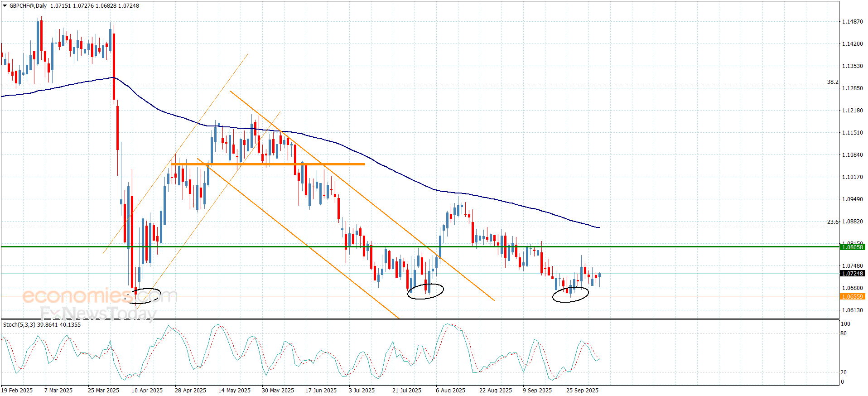Click the 38.2 Fibonacci level label
868x396 pixels.
coord(832,82)
